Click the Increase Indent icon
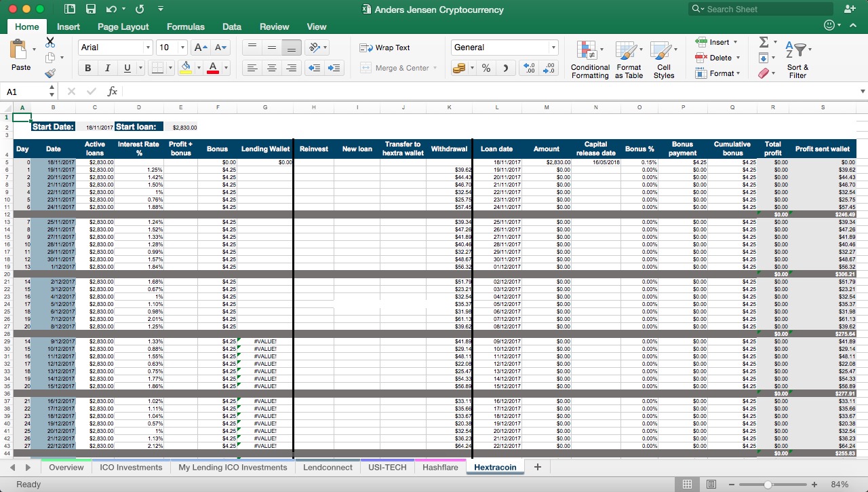The image size is (868, 492). [x=334, y=68]
